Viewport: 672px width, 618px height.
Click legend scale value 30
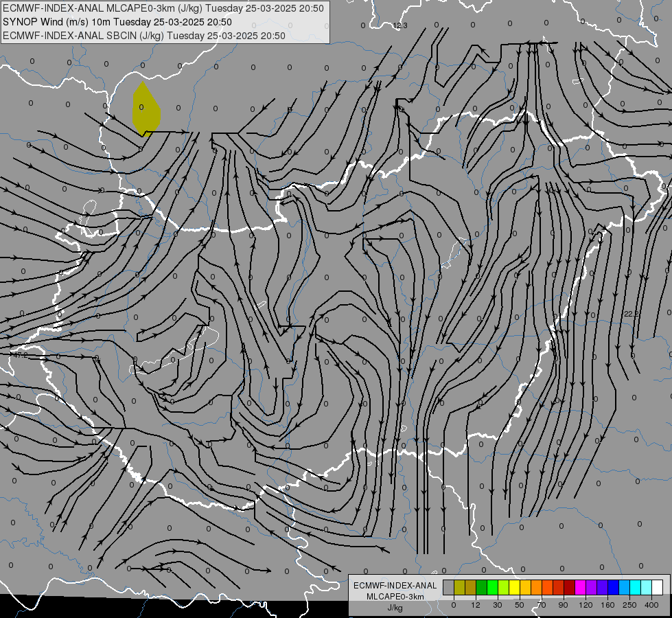pyautogui.click(x=498, y=605)
